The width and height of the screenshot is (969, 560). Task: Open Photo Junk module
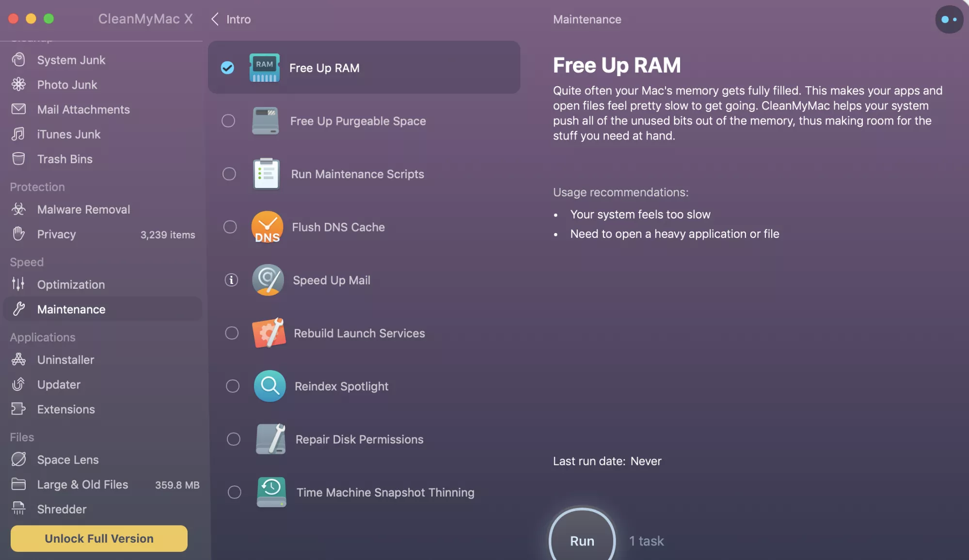point(103,84)
